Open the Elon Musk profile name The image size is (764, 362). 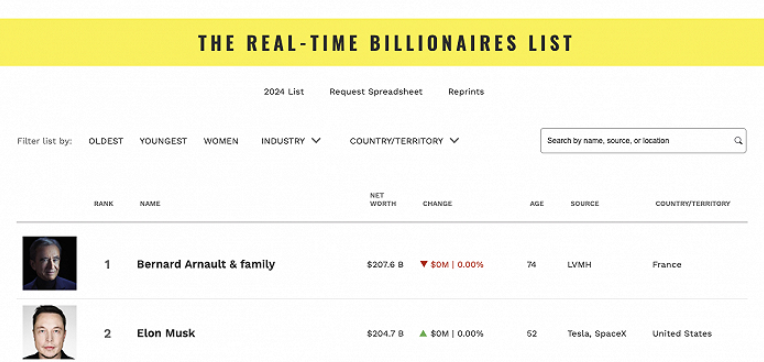(x=166, y=333)
